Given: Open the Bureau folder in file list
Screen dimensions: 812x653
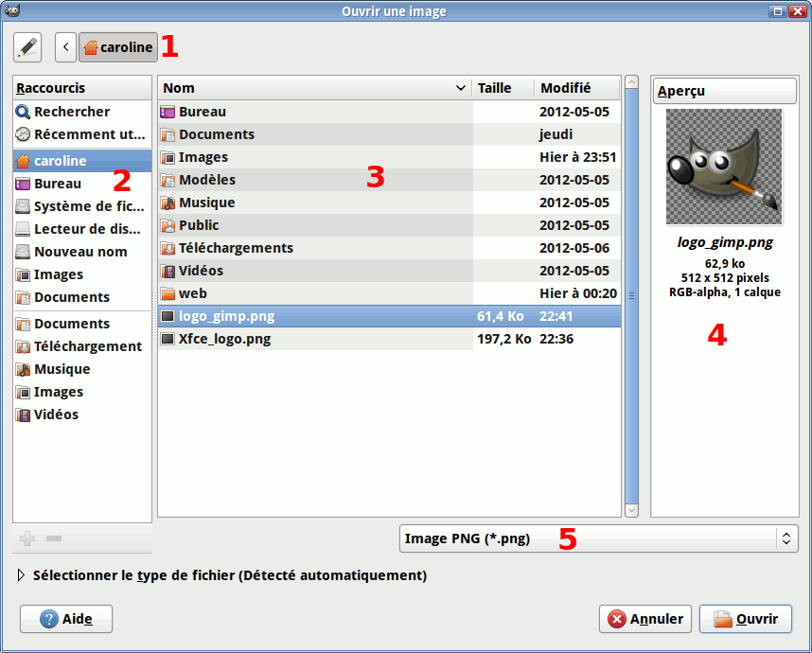Looking at the screenshot, I should click(203, 112).
